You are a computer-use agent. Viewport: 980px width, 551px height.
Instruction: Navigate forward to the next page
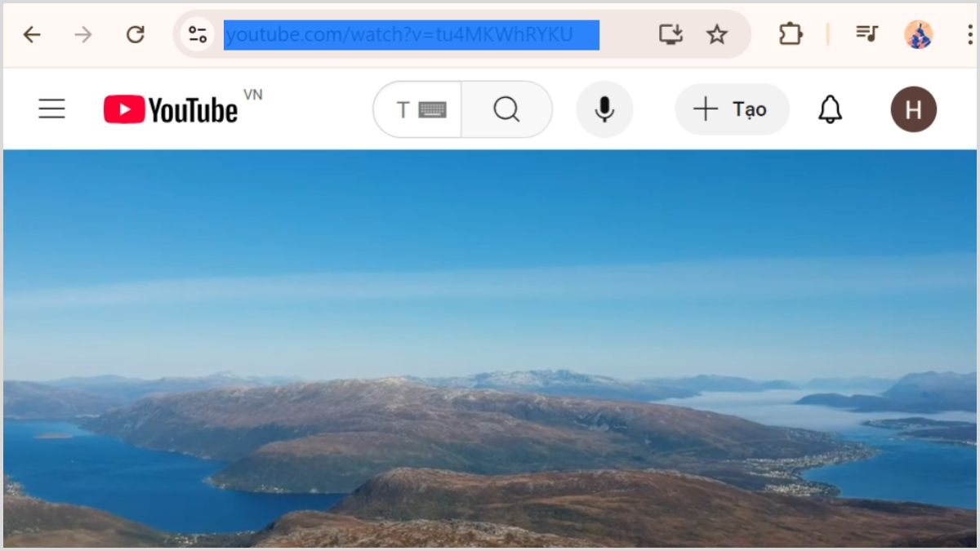click(81, 34)
